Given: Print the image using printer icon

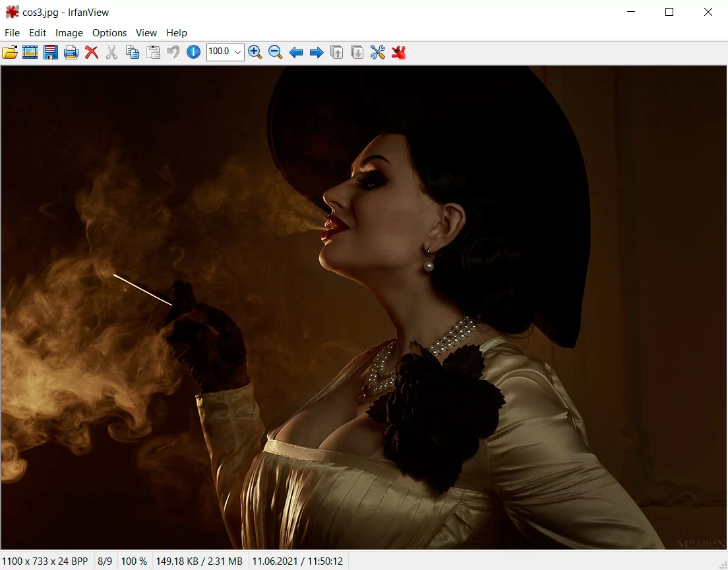Looking at the screenshot, I should 71,52.
